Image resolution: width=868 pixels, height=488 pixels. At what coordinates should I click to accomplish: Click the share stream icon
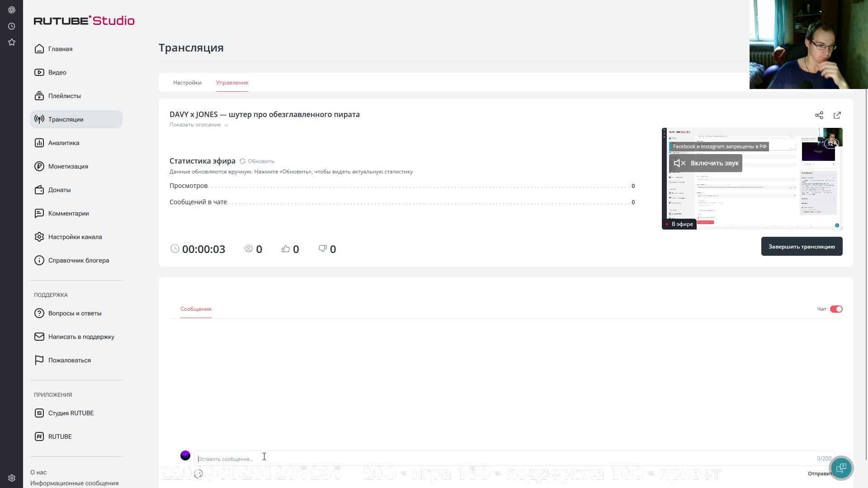(819, 115)
